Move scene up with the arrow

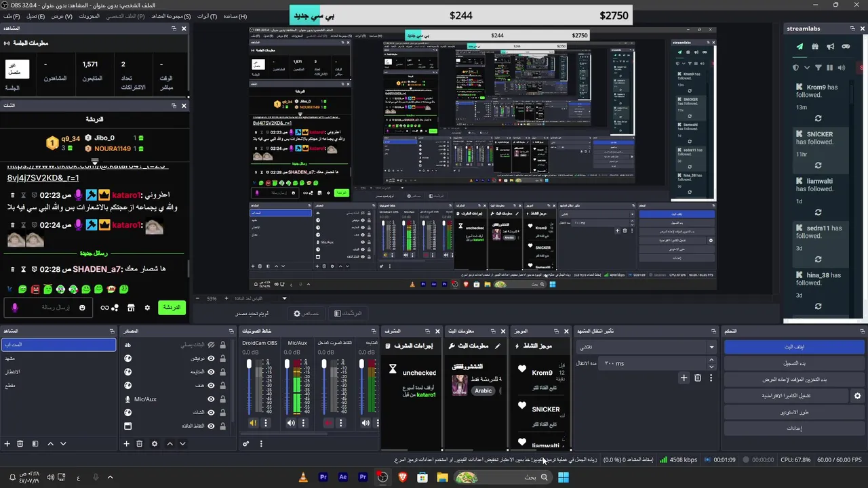(x=50, y=444)
